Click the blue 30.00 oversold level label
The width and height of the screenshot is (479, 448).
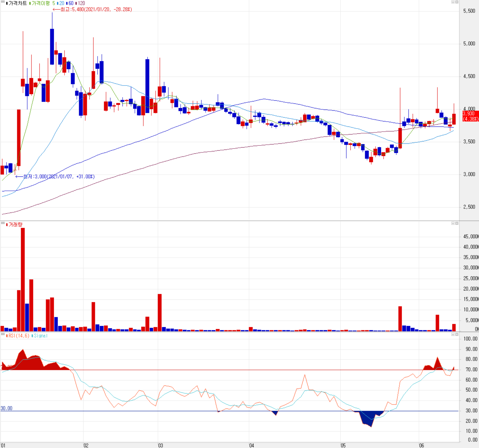[6, 408]
